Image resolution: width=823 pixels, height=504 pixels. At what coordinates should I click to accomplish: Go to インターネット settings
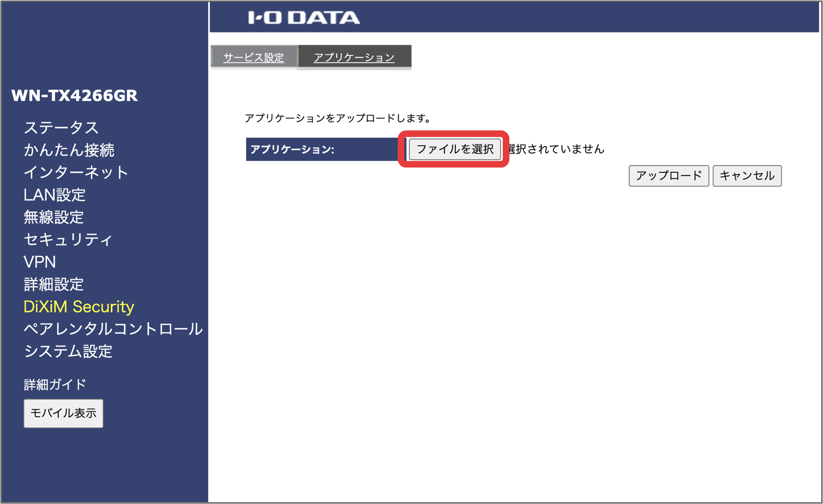tap(76, 172)
